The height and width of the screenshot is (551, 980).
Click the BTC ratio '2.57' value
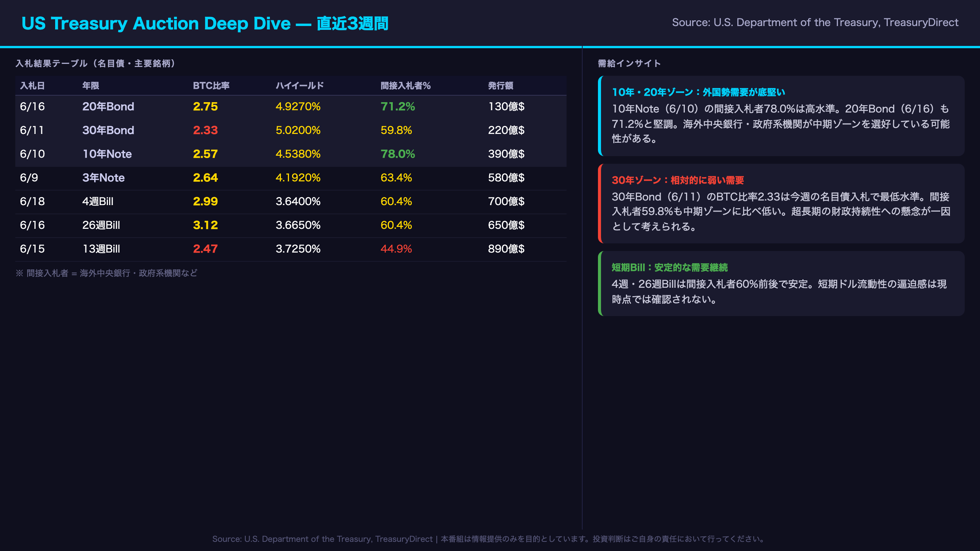pyautogui.click(x=205, y=154)
